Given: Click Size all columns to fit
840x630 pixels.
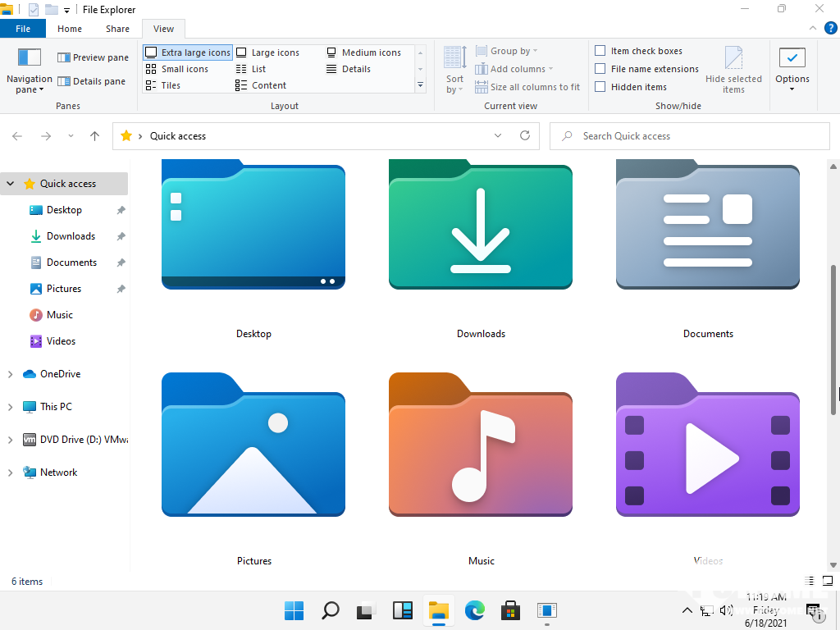Looking at the screenshot, I should pyautogui.click(x=527, y=87).
